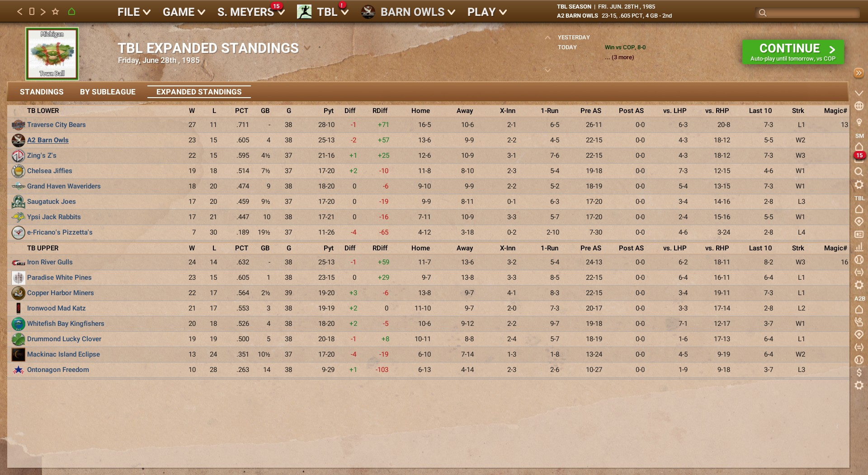Click the Michigan Town Ball league logo

point(52,54)
